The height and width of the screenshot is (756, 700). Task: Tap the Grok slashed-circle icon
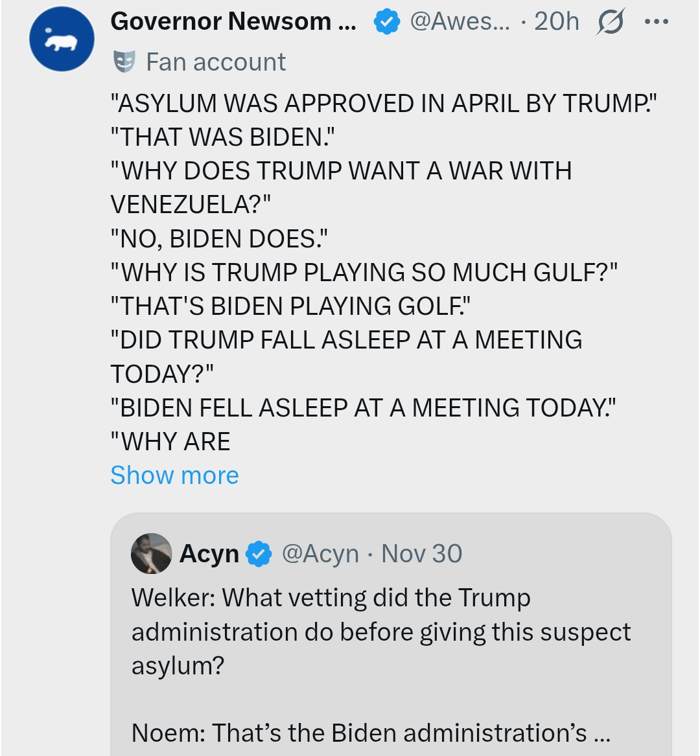point(609,23)
